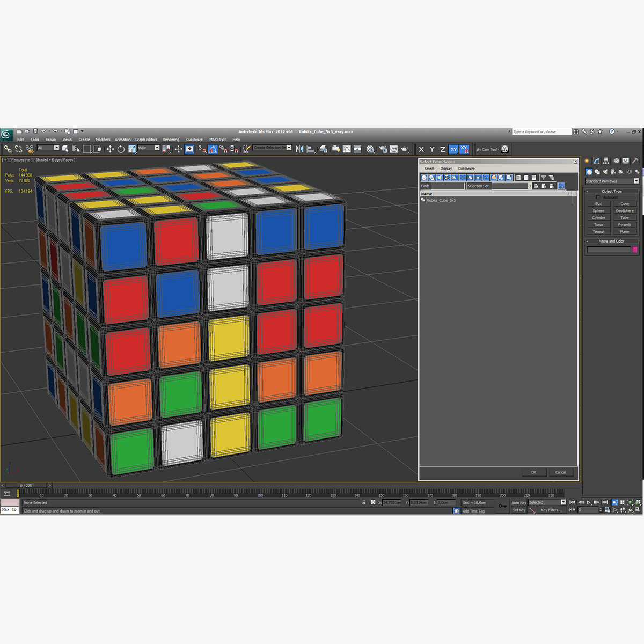The image size is (644, 644).
Task: Toggle Spinner Snap in toolbar
Action: [x=234, y=149]
